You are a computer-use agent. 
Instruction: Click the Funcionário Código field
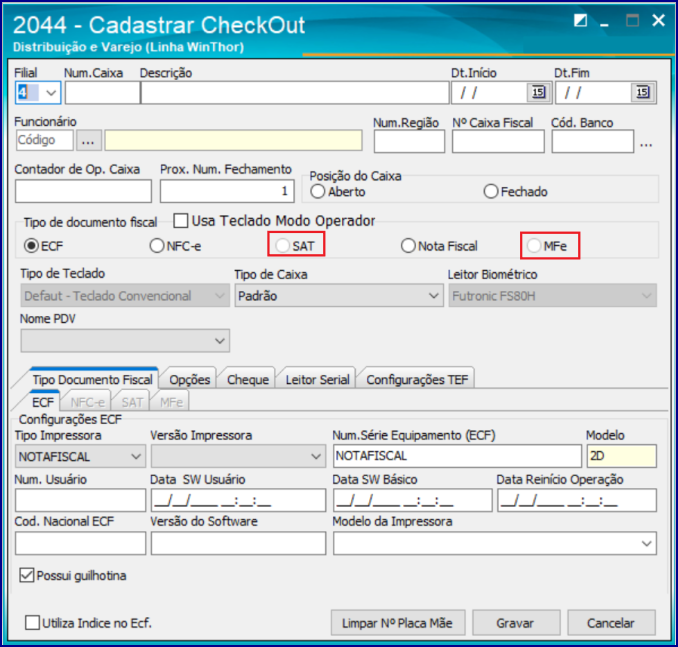point(45,140)
